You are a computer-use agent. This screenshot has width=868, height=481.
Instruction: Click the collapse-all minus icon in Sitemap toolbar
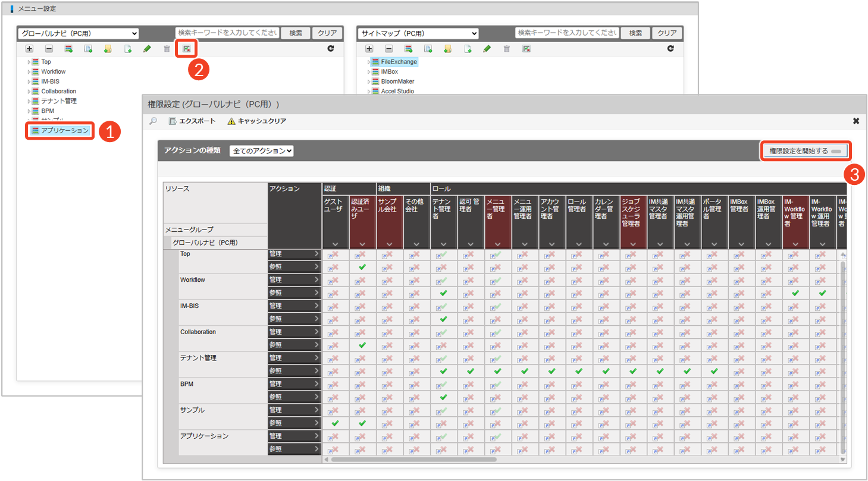click(388, 49)
